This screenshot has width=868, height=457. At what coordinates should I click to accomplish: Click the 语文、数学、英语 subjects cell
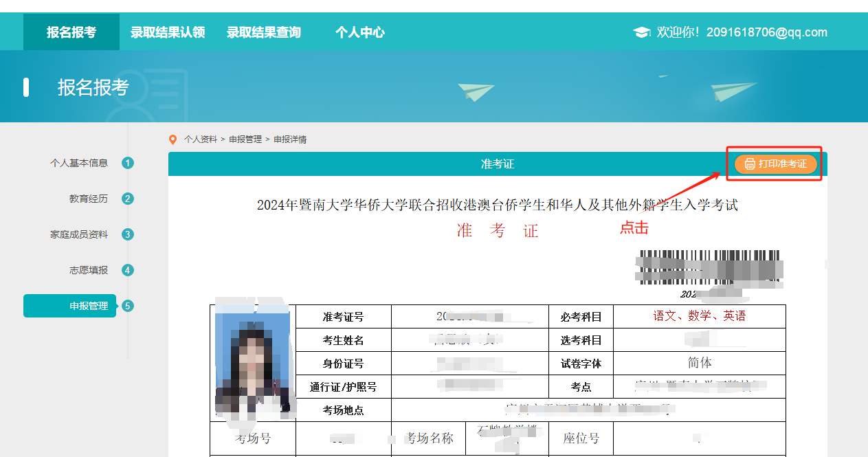(x=700, y=317)
